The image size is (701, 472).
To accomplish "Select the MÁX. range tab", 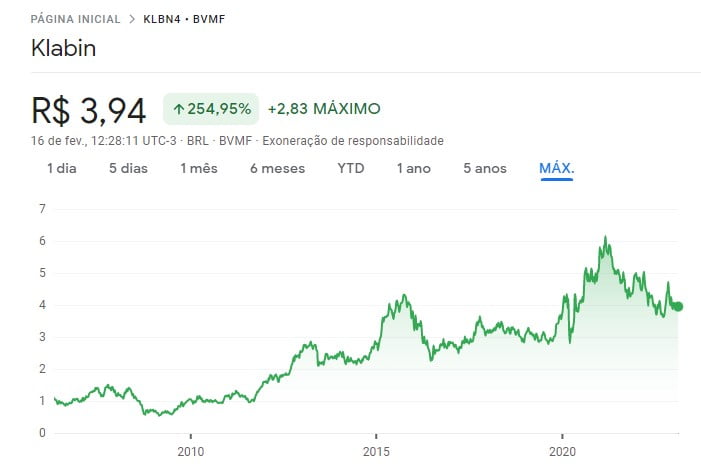I will pos(556,168).
